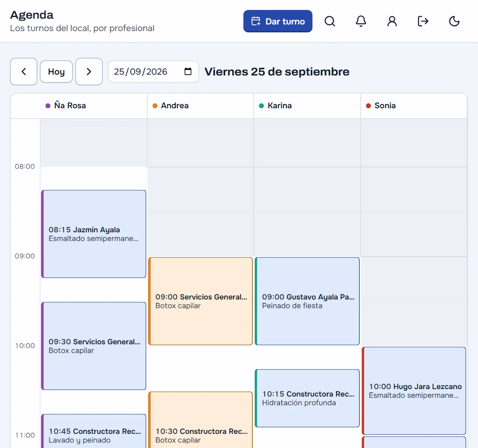478x448 pixels.
Task: Open 10:15 Hidratación profunda appointment
Action: point(307,398)
